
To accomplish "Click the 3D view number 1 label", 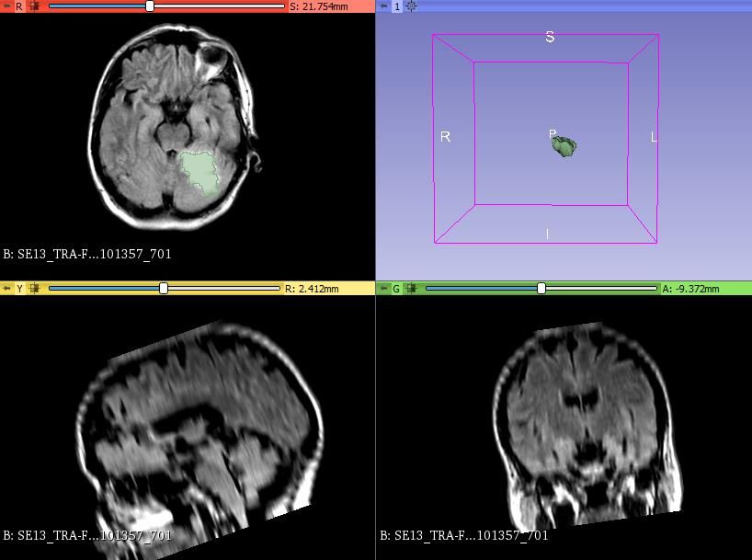I will pyautogui.click(x=397, y=6).
